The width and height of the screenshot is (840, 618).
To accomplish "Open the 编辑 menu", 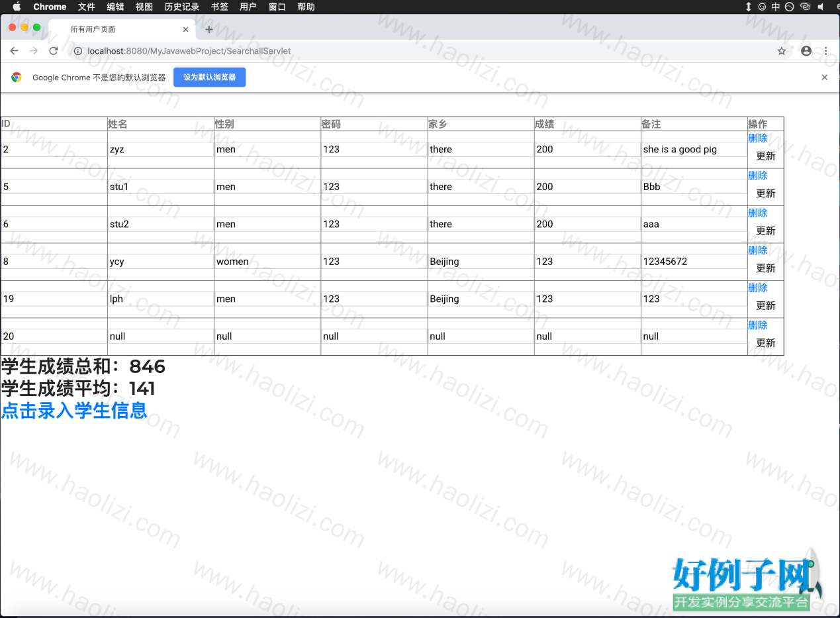I will tap(115, 7).
